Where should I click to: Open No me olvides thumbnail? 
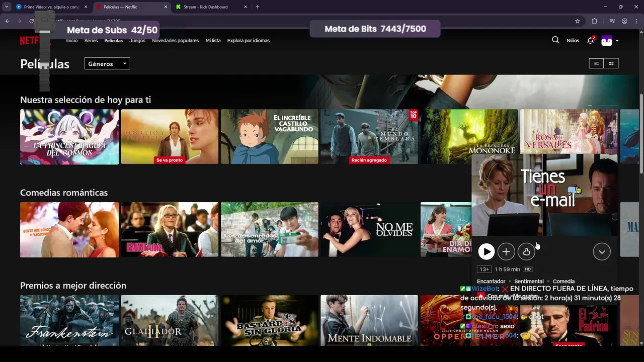[369, 229]
